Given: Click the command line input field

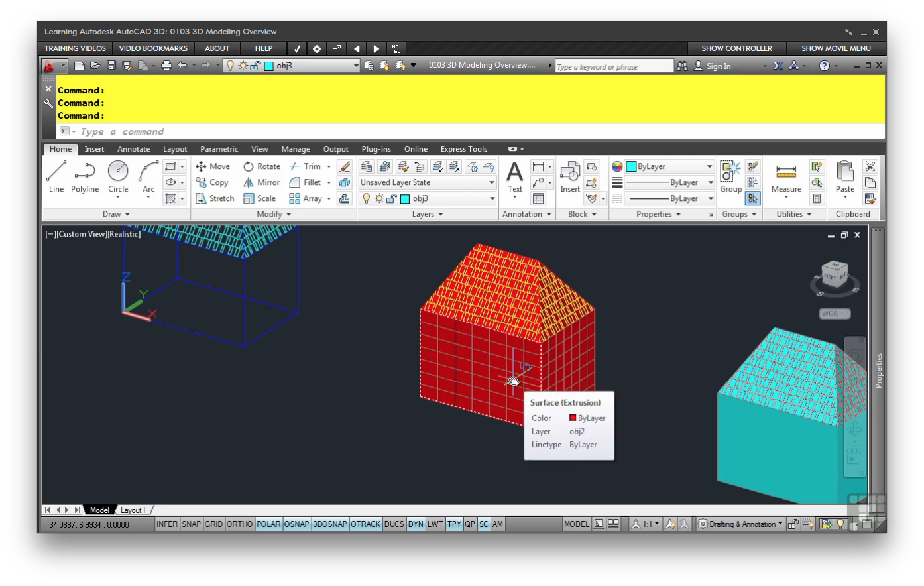Looking at the screenshot, I should pos(471,131).
